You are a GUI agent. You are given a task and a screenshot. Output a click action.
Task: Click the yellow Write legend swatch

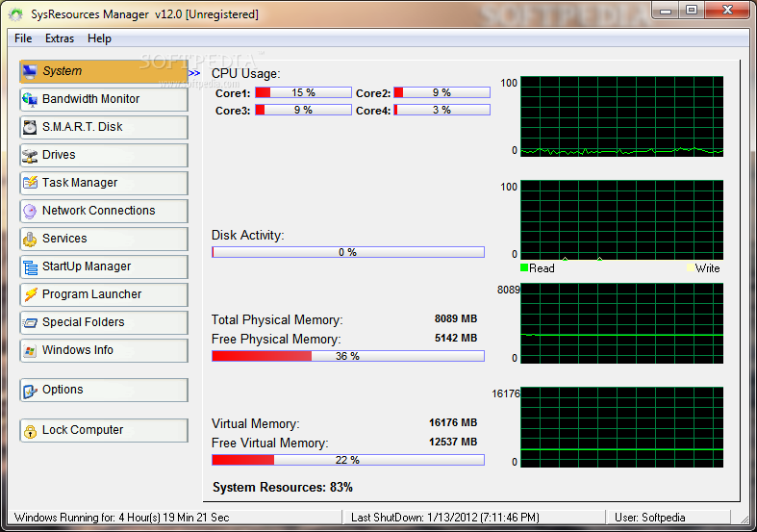click(691, 267)
